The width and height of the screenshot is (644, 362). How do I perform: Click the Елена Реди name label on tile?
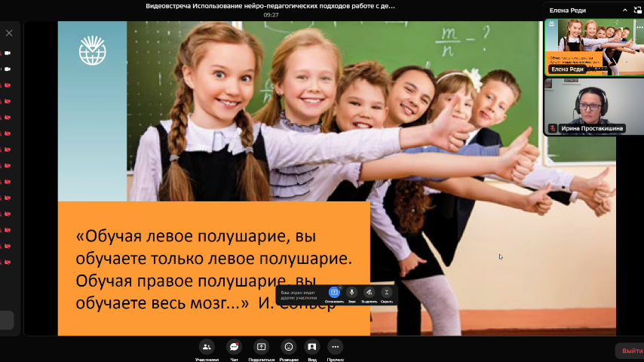(x=567, y=69)
